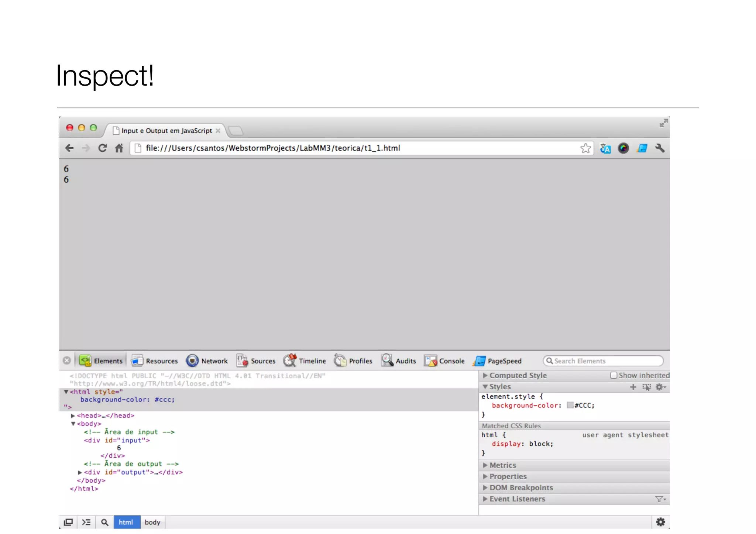This screenshot has width=756, height=534.
Task: Open the Styles gear dropdown
Action: click(x=661, y=387)
